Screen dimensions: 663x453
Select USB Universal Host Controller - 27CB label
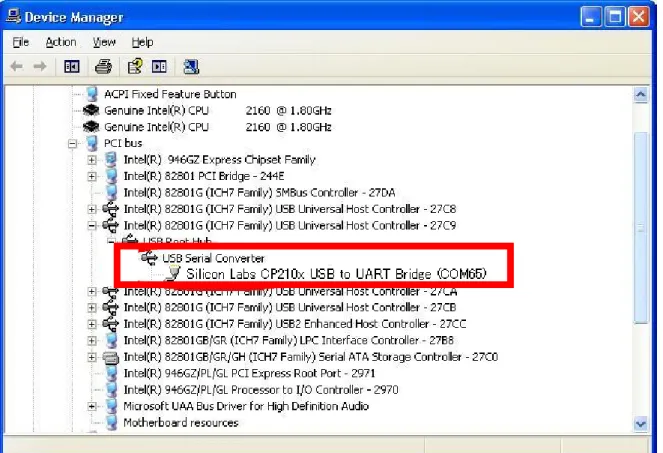(x=290, y=307)
